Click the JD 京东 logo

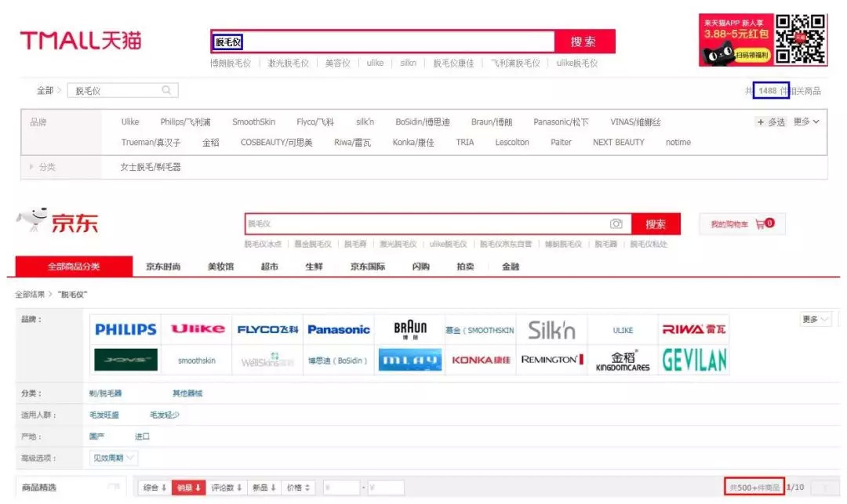pos(57,221)
